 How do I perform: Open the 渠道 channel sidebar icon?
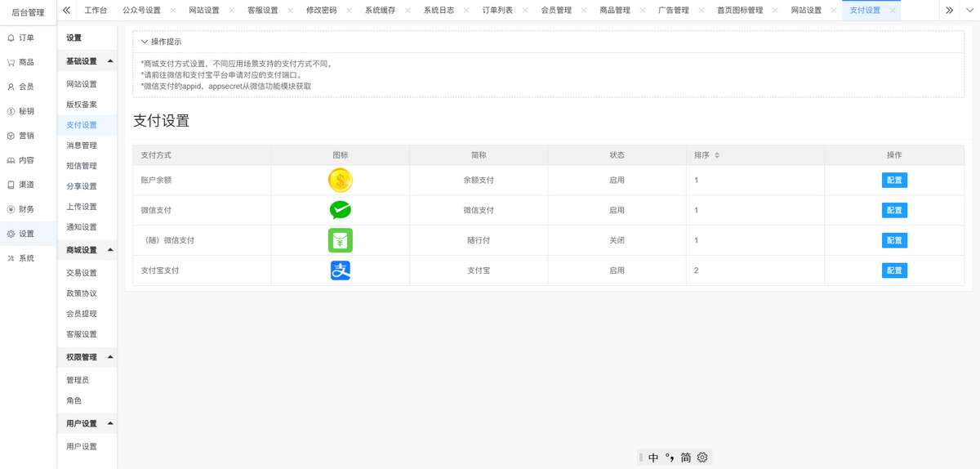[11, 185]
